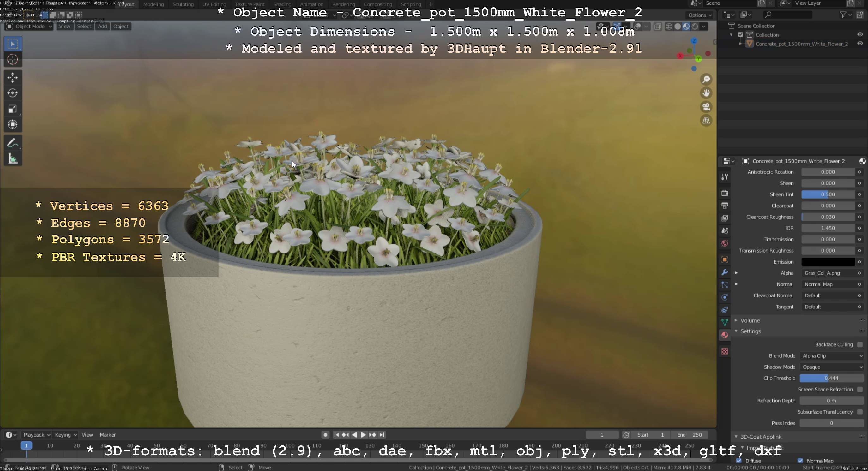Hide Collection with its eye icon

[x=860, y=35]
